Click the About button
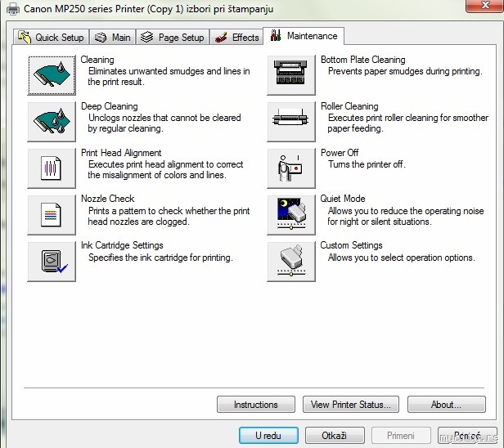 click(447, 405)
